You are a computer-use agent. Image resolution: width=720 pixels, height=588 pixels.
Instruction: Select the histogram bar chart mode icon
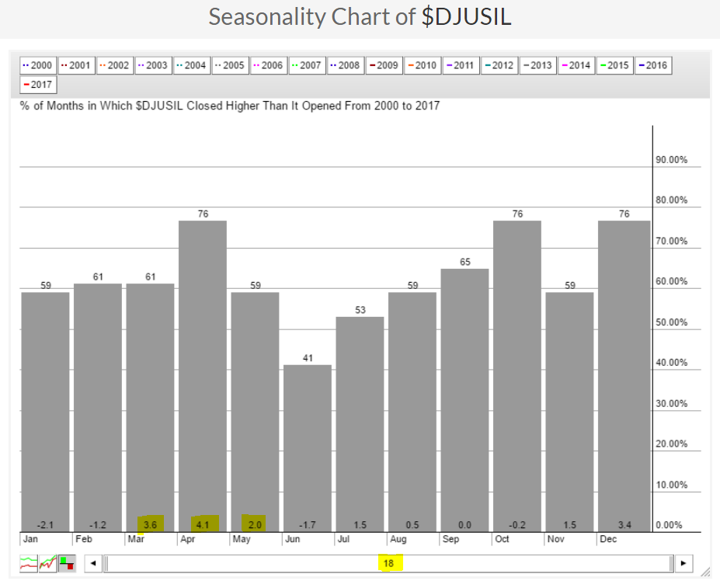[x=67, y=562]
